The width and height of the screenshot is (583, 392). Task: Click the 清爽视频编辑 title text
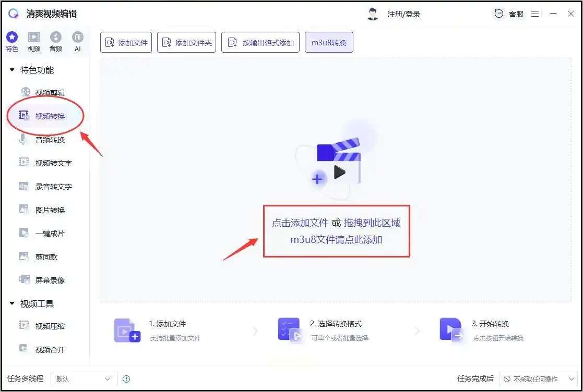52,14
